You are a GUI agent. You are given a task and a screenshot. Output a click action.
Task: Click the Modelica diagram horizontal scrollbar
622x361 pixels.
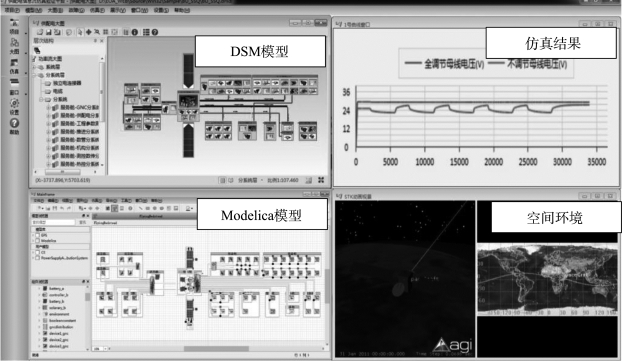tap(216, 349)
